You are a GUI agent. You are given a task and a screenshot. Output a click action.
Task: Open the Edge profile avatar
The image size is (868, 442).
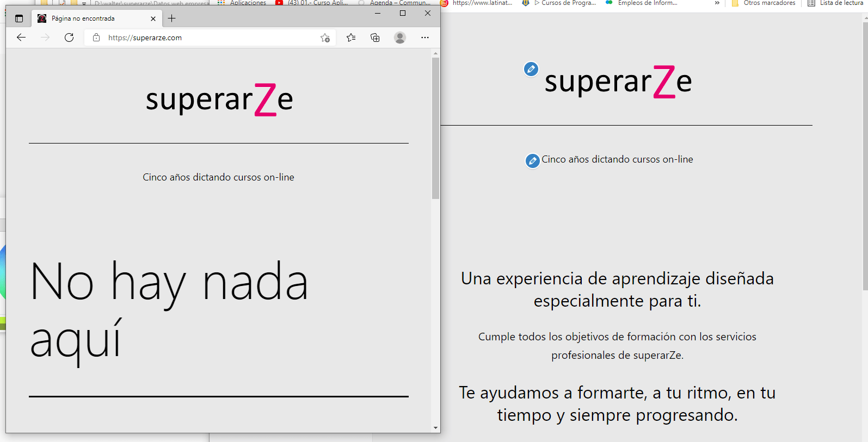[400, 38]
